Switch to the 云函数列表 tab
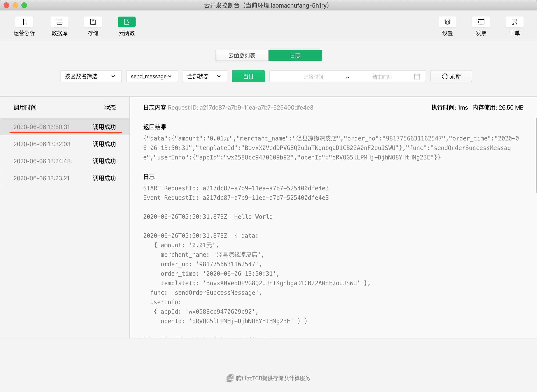 coord(242,55)
